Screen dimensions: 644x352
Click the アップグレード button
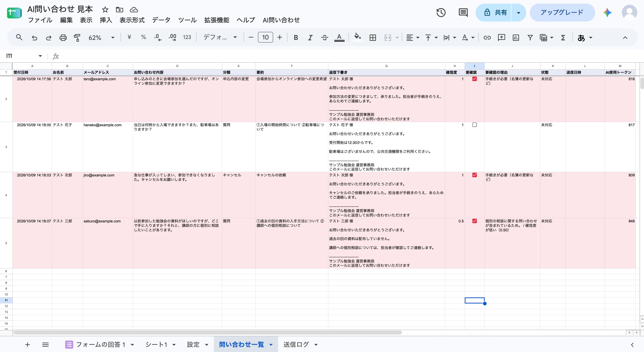pyautogui.click(x=562, y=13)
